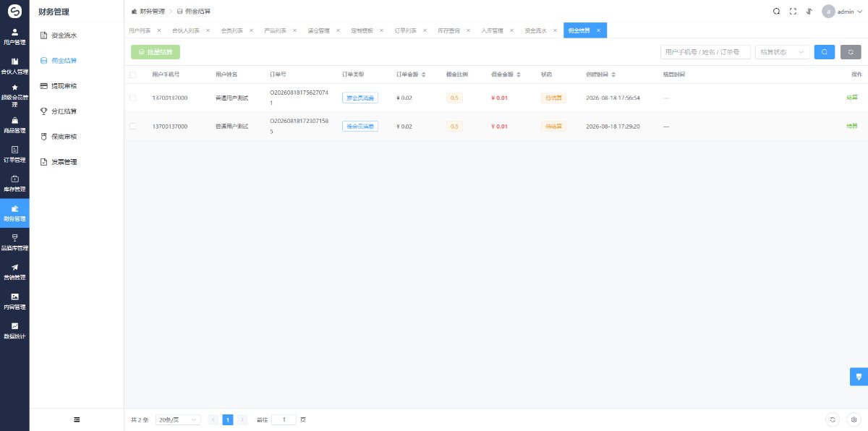Open 品鉴库管理 in the left navigation

point(14,242)
